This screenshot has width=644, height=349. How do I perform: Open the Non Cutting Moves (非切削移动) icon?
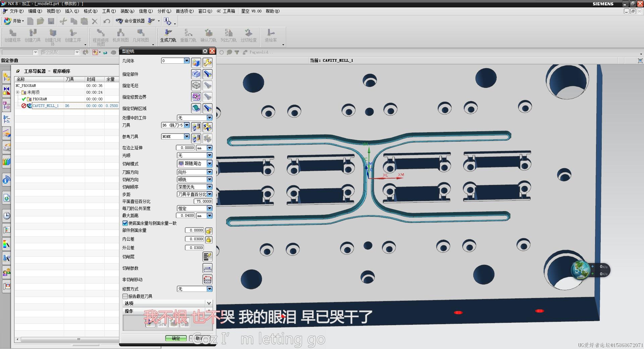(208, 280)
